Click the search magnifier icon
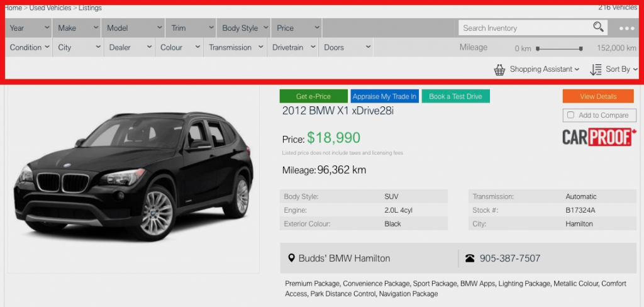 pyautogui.click(x=598, y=27)
